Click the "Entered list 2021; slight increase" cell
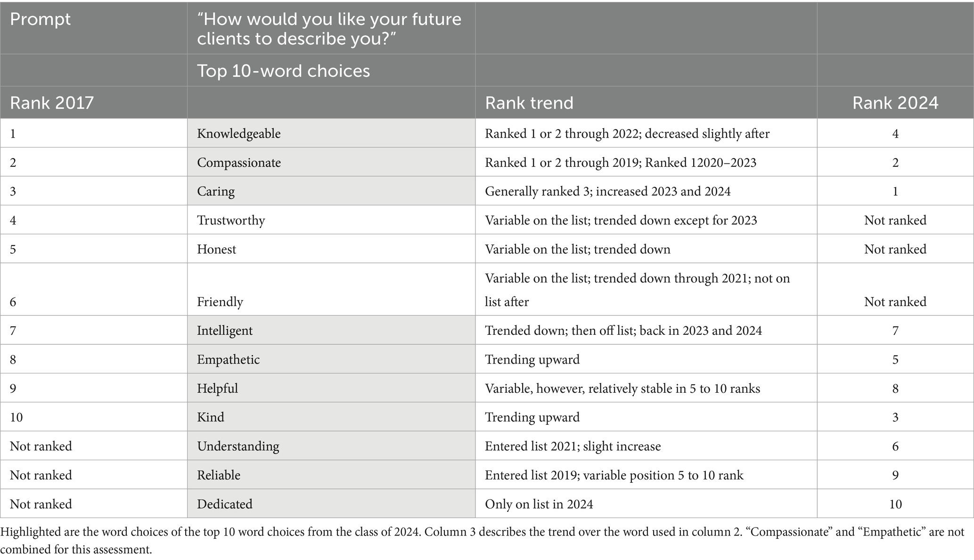This screenshot has height=560, width=974. coord(573,446)
